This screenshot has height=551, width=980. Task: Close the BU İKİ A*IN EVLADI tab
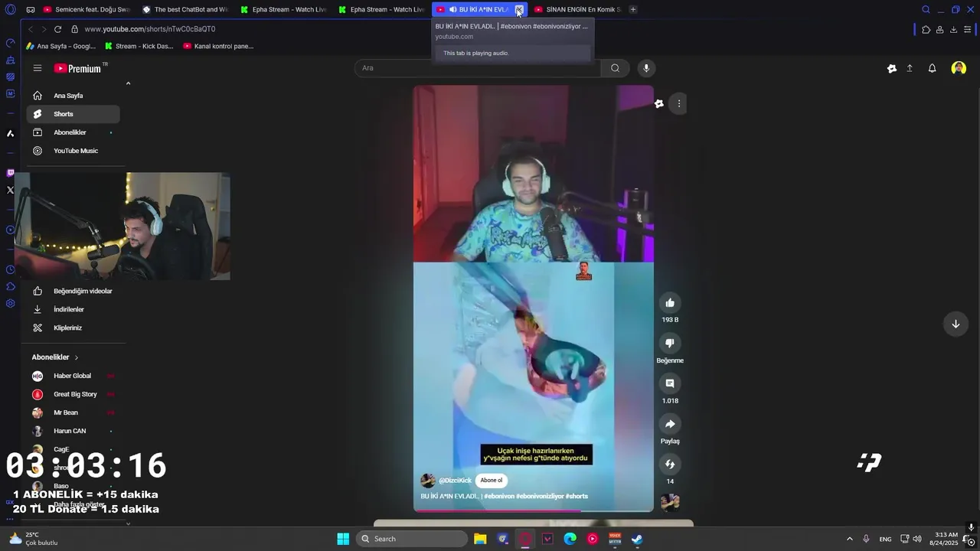coord(518,9)
